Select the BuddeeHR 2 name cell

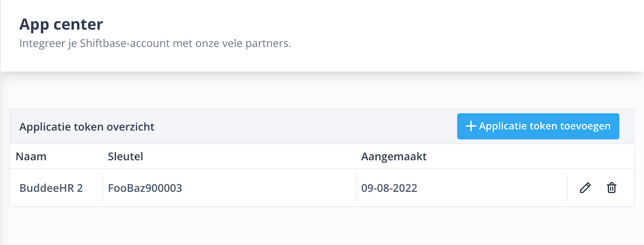coord(51,188)
